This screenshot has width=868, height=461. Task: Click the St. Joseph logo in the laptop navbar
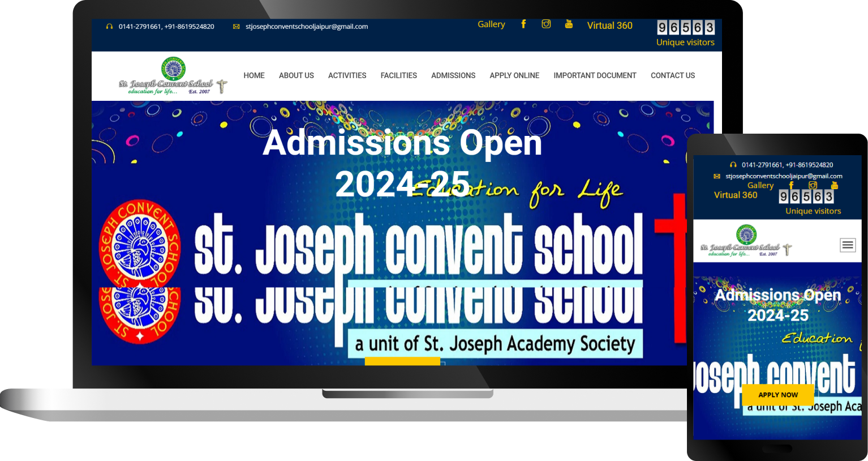(x=173, y=76)
